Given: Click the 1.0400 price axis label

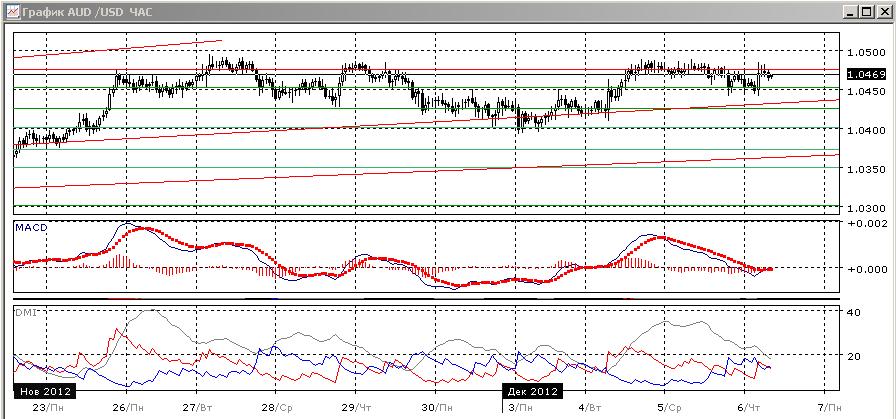Looking at the screenshot, I should pos(866,130).
